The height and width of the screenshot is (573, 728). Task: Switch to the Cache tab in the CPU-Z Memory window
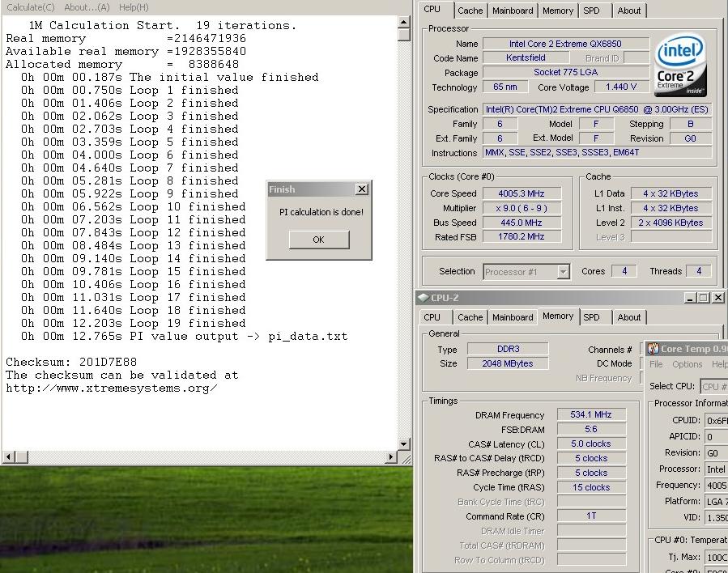(470, 317)
